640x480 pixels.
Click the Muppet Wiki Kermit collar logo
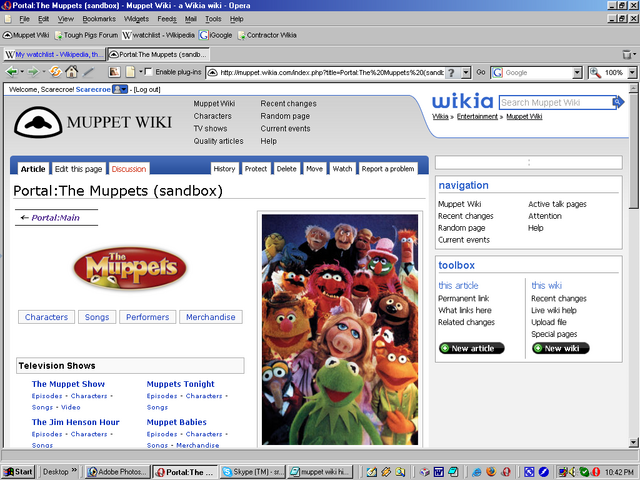point(38,122)
